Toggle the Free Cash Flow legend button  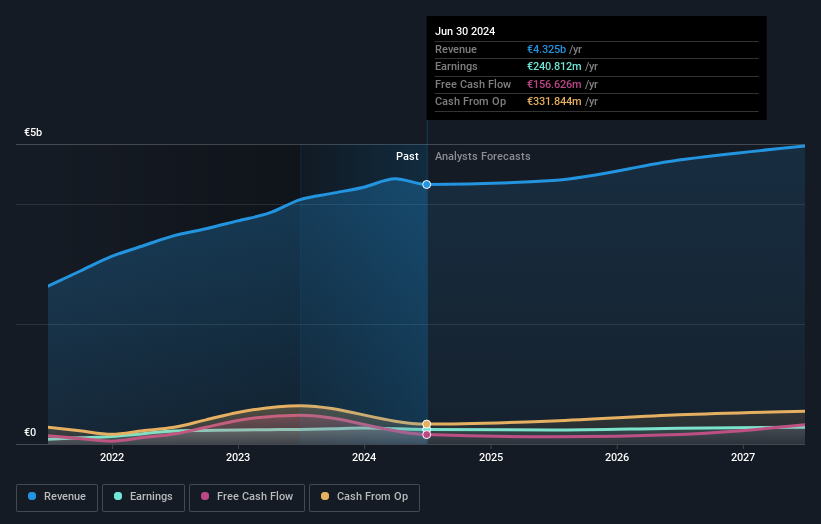click(247, 497)
